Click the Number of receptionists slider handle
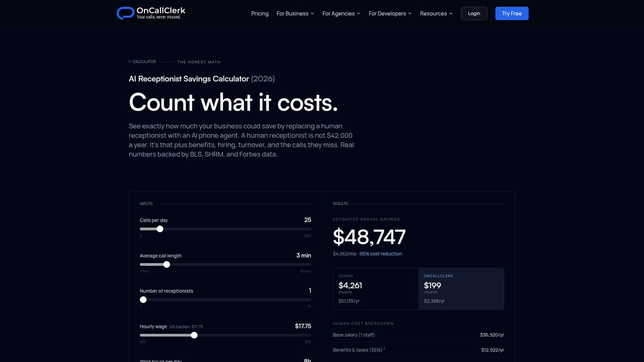 [143, 300]
